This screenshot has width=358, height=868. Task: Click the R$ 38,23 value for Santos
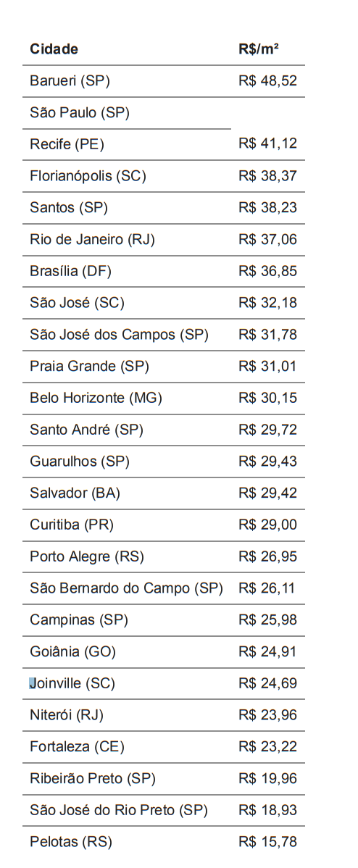(x=268, y=208)
